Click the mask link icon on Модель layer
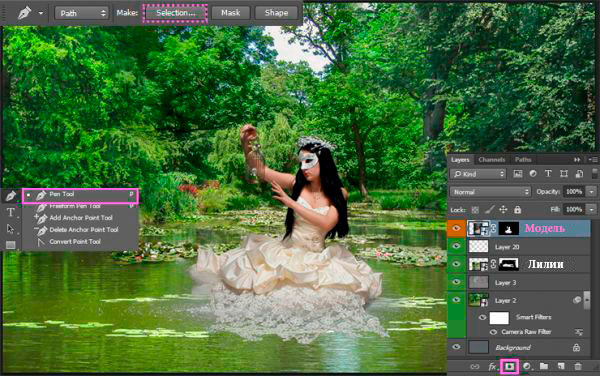 [494, 228]
